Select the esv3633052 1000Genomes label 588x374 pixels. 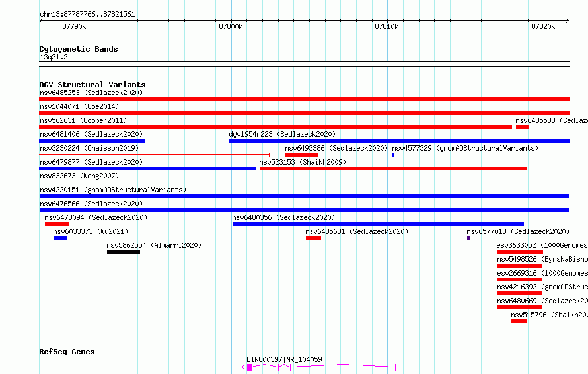point(542,245)
